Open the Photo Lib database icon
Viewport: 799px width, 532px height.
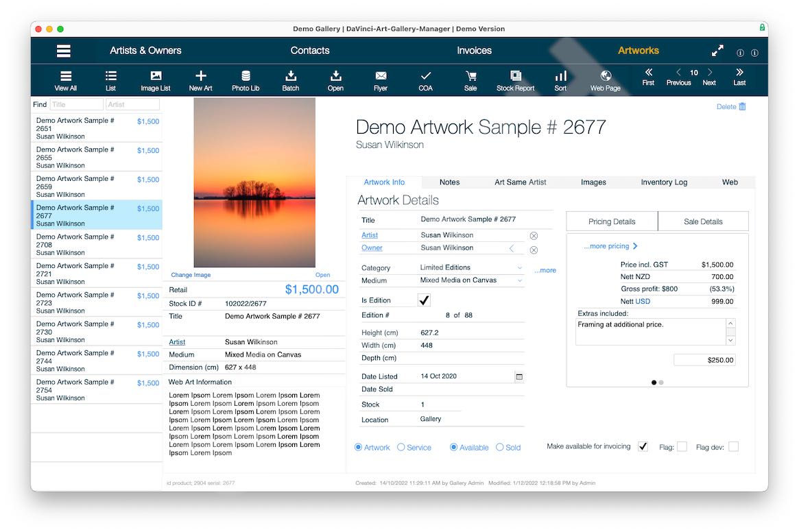[246, 76]
